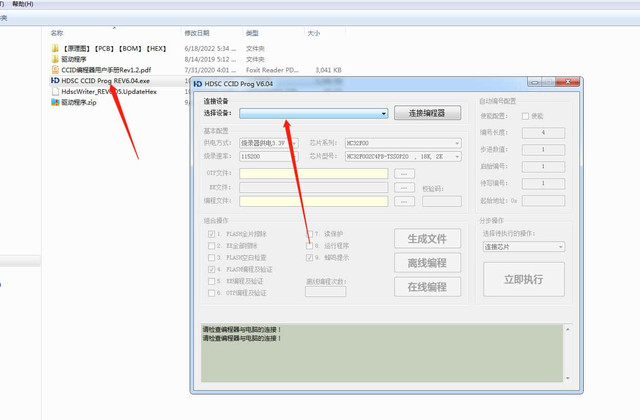Click the 立即执行 button

pyautogui.click(x=524, y=279)
